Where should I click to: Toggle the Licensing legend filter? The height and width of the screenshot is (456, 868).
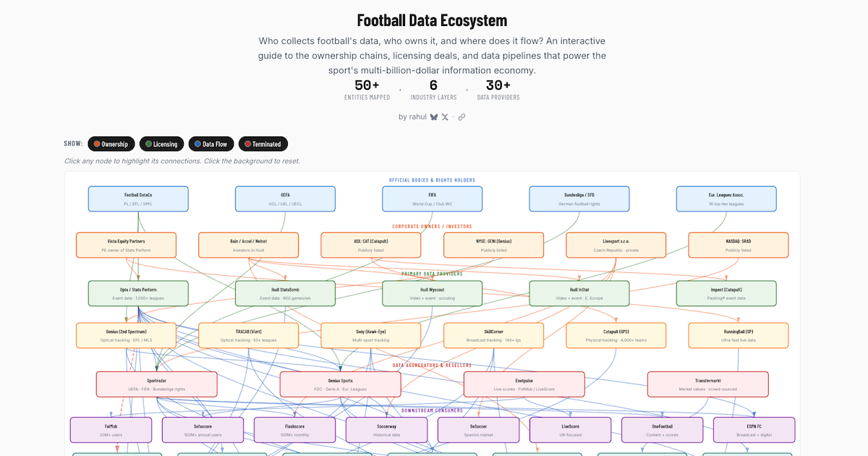[x=161, y=143]
